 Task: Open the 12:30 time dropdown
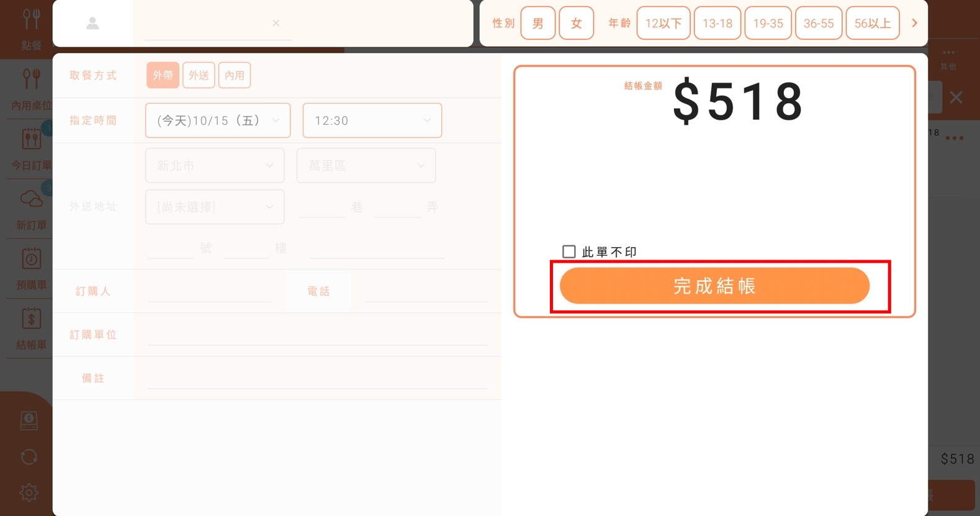pyautogui.click(x=372, y=120)
